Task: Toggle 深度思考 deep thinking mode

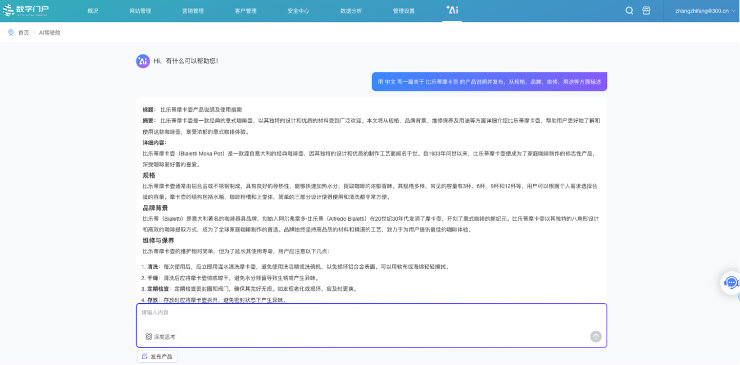Action: click(160, 337)
